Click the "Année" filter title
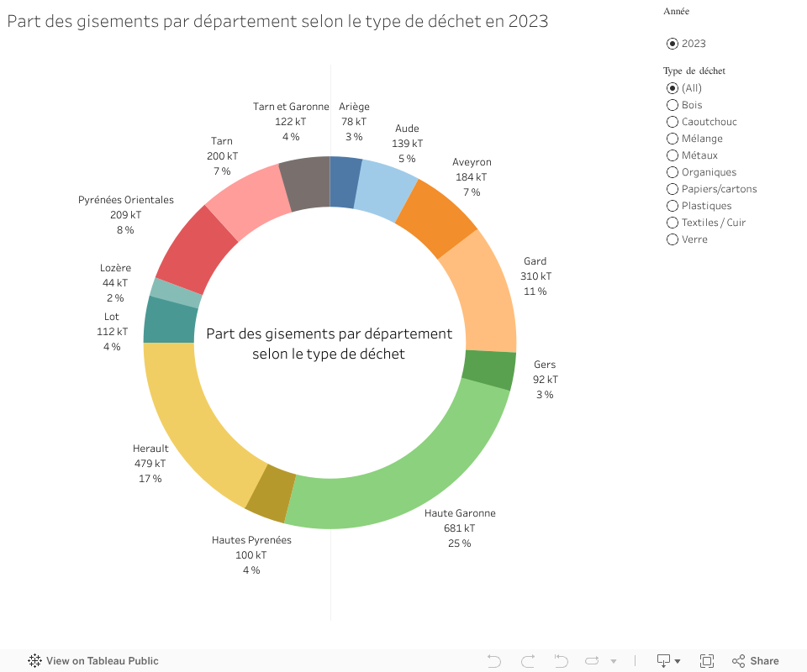This screenshot has height=672, width=807. click(676, 11)
